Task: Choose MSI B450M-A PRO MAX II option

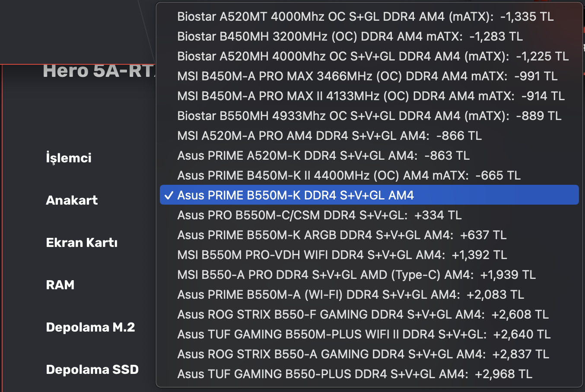Action: point(371,96)
